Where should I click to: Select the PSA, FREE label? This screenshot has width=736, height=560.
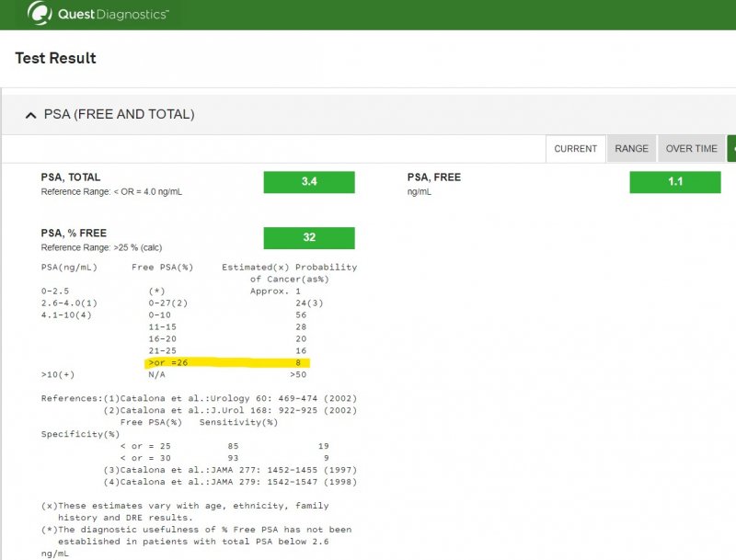click(433, 177)
